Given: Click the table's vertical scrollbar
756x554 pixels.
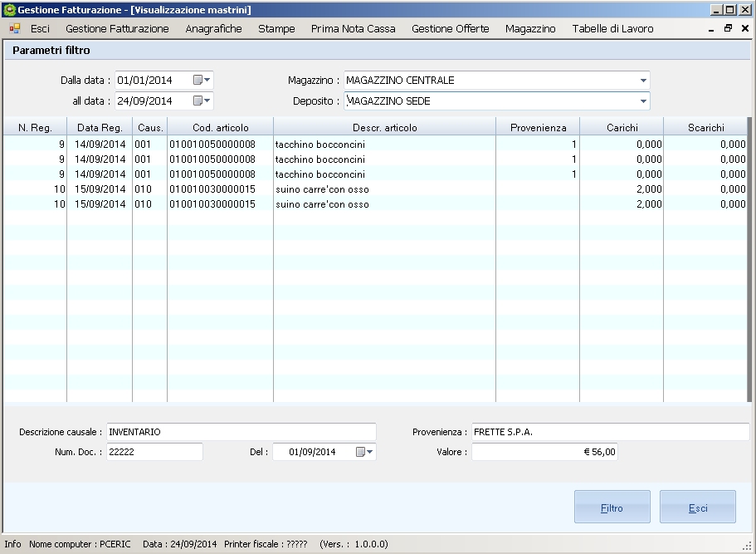Looking at the screenshot, I should point(749,259).
